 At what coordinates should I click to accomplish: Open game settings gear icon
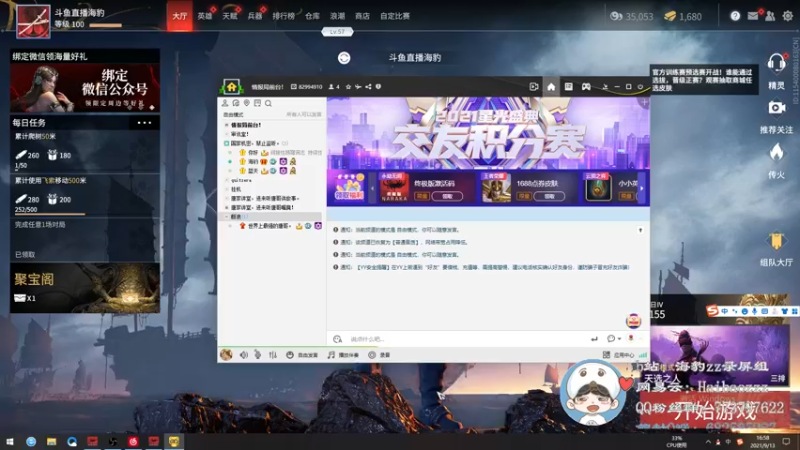pyautogui.click(x=788, y=16)
